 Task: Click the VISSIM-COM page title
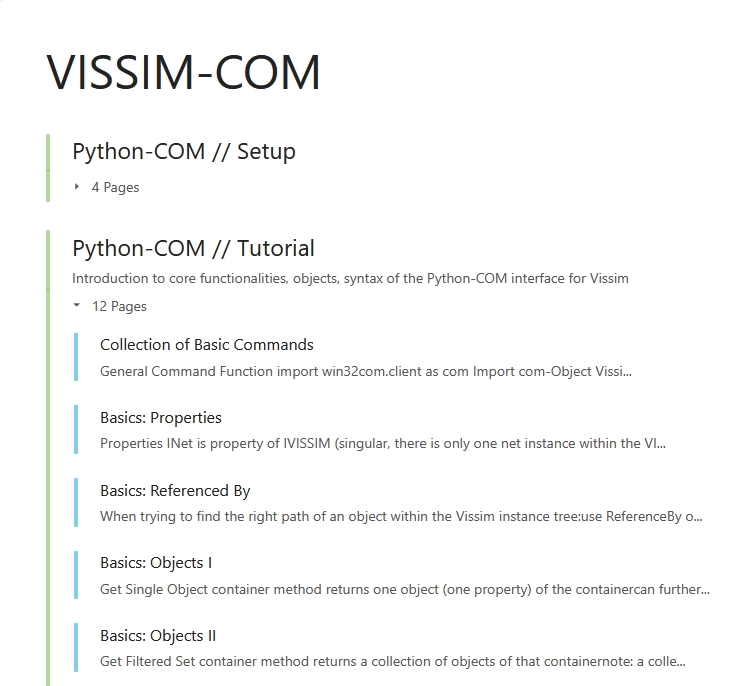click(184, 73)
